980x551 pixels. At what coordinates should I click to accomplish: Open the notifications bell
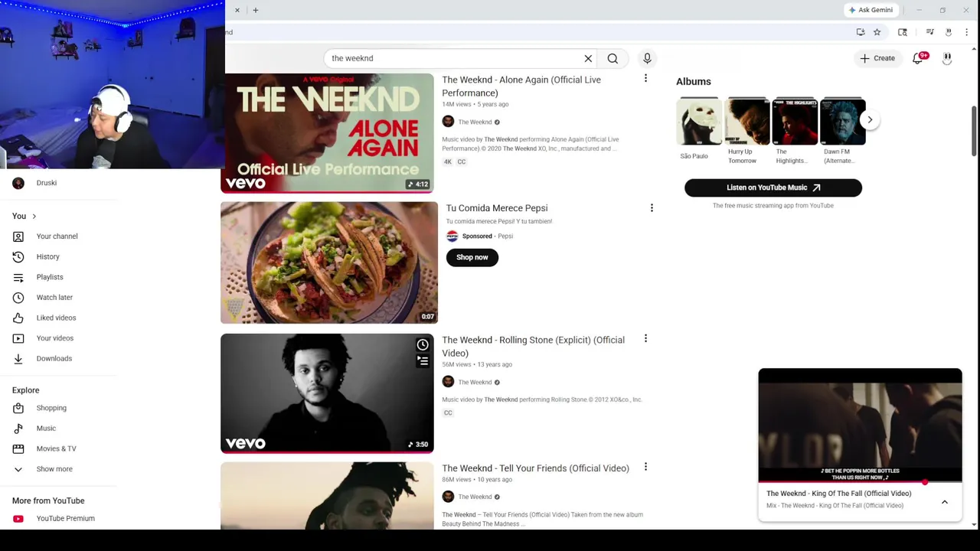click(x=919, y=58)
